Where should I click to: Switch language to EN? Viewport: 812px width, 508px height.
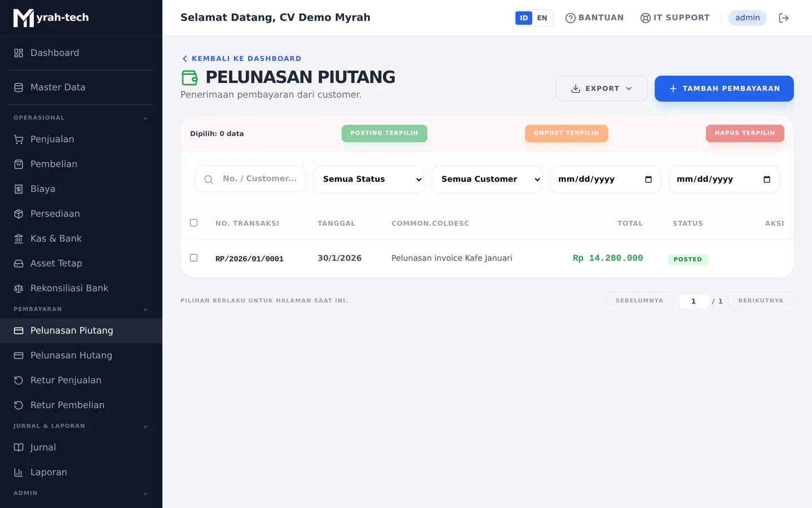point(542,18)
